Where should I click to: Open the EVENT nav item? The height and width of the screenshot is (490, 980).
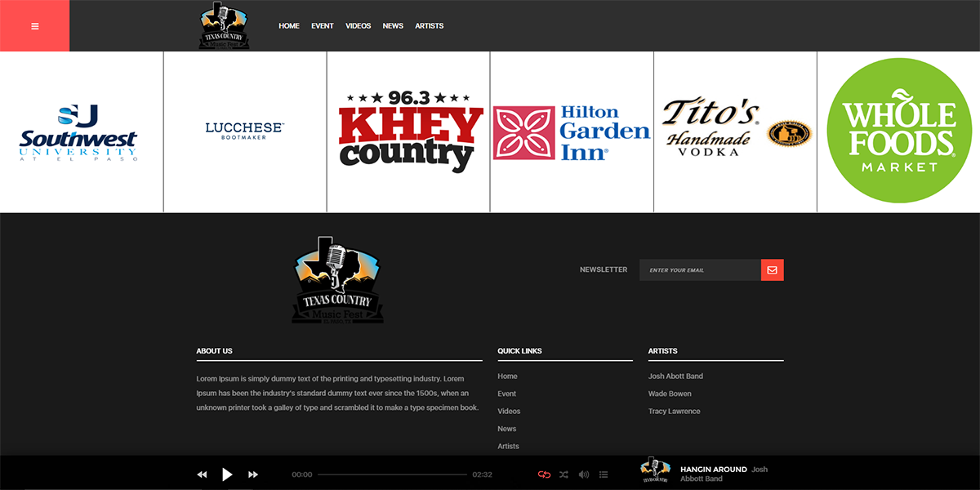point(323,26)
